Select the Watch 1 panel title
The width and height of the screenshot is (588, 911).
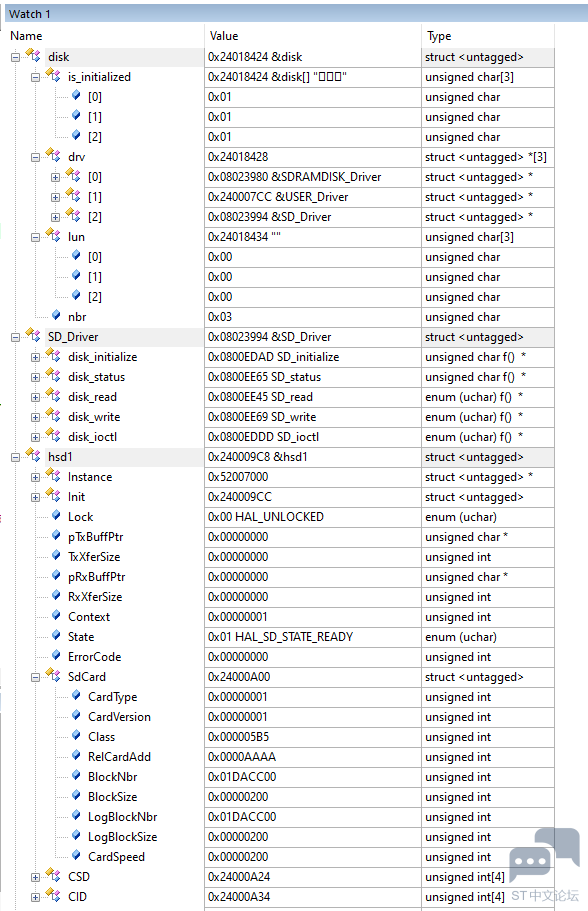click(30, 14)
